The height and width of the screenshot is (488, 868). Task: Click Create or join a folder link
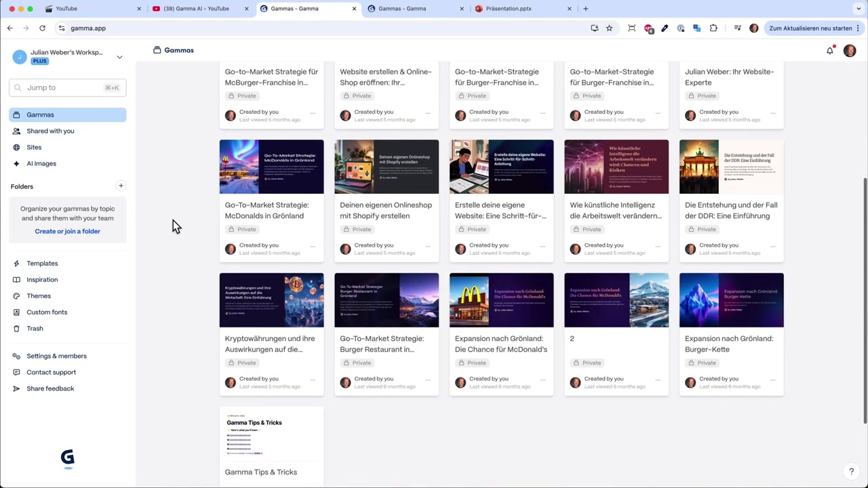67,231
